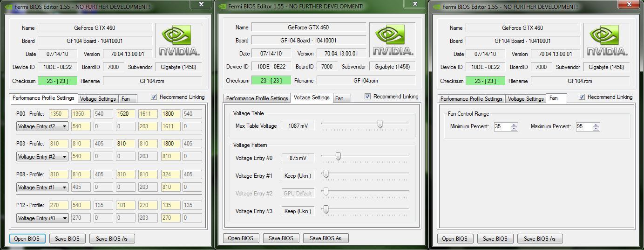Open the P00 profile Voltage Entry dropdown
This screenshot has width=644, height=250.
pyautogui.click(x=42, y=126)
